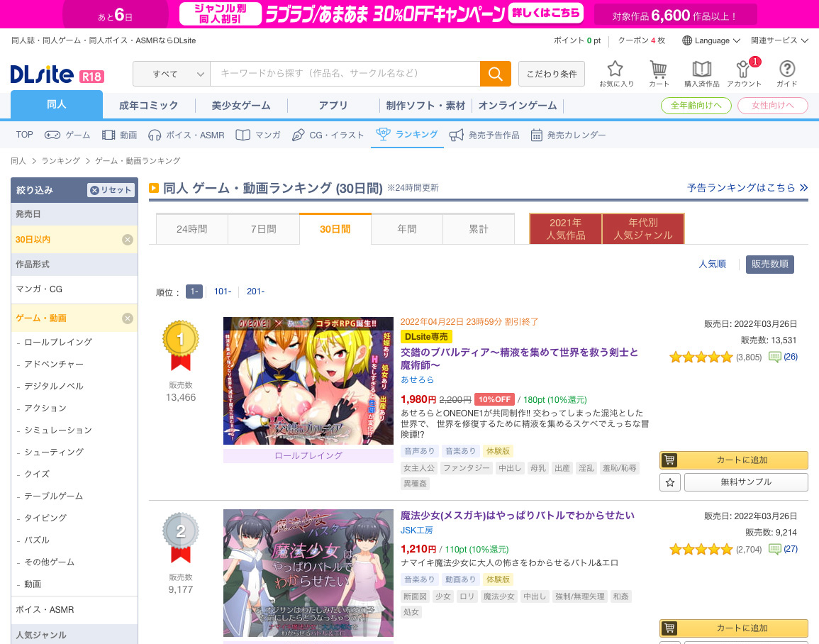Open the Language dropdown
Viewport: 819px width, 644px height.
pyautogui.click(x=711, y=40)
